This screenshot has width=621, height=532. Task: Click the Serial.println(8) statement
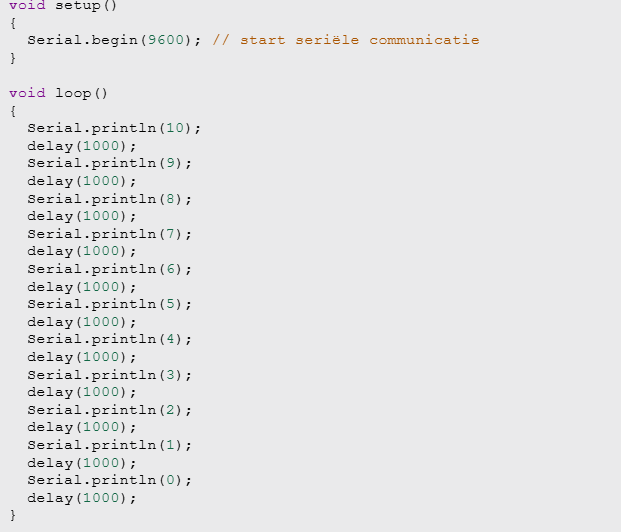(x=109, y=198)
